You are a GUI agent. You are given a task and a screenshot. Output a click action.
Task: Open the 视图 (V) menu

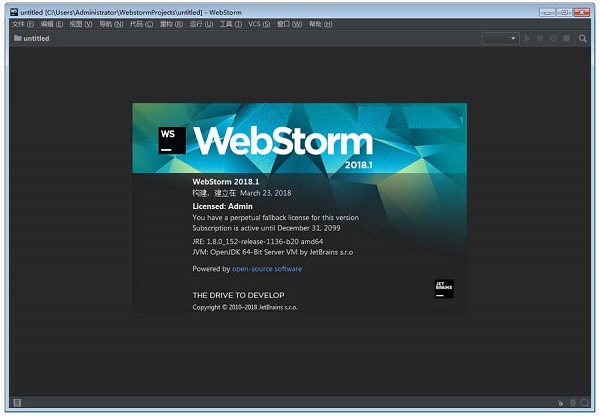click(x=81, y=24)
